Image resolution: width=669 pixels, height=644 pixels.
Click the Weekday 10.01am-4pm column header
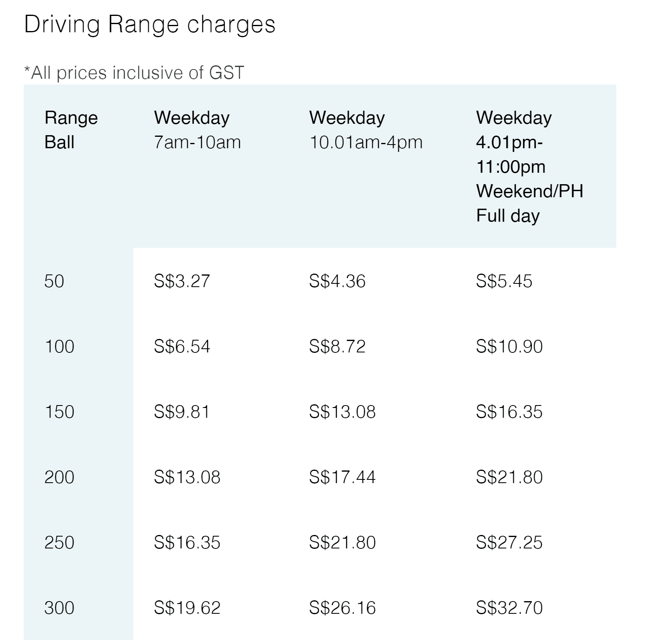tap(366, 130)
